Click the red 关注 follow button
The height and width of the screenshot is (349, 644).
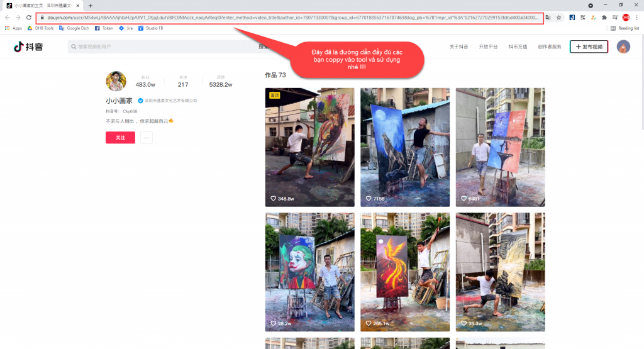click(x=120, y=138)
